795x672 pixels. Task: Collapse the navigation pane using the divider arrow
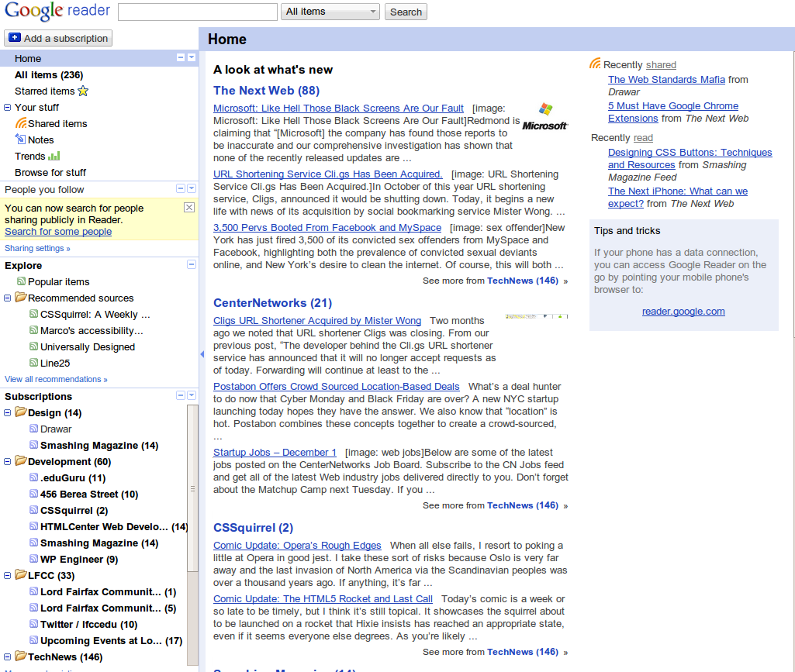click(x=202, y=354)
